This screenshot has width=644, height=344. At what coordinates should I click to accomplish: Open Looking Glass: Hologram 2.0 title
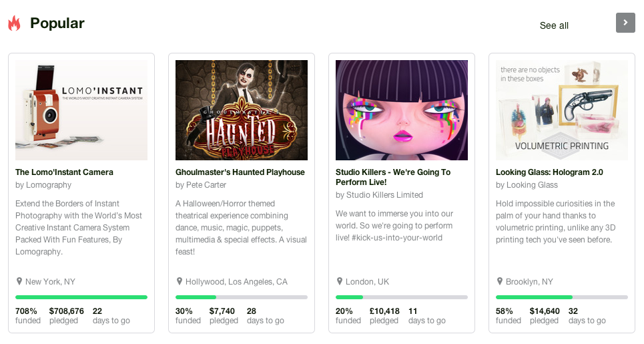click(x=549, y=172)
